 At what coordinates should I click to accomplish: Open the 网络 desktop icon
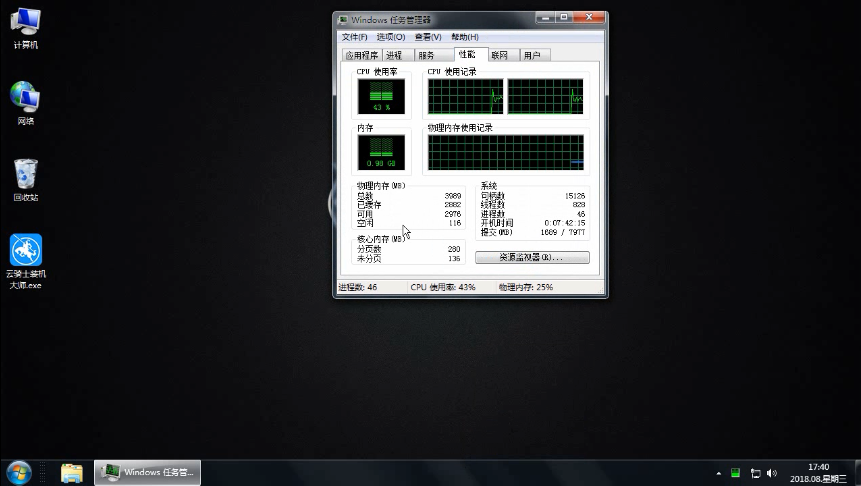tap(25, 103)
